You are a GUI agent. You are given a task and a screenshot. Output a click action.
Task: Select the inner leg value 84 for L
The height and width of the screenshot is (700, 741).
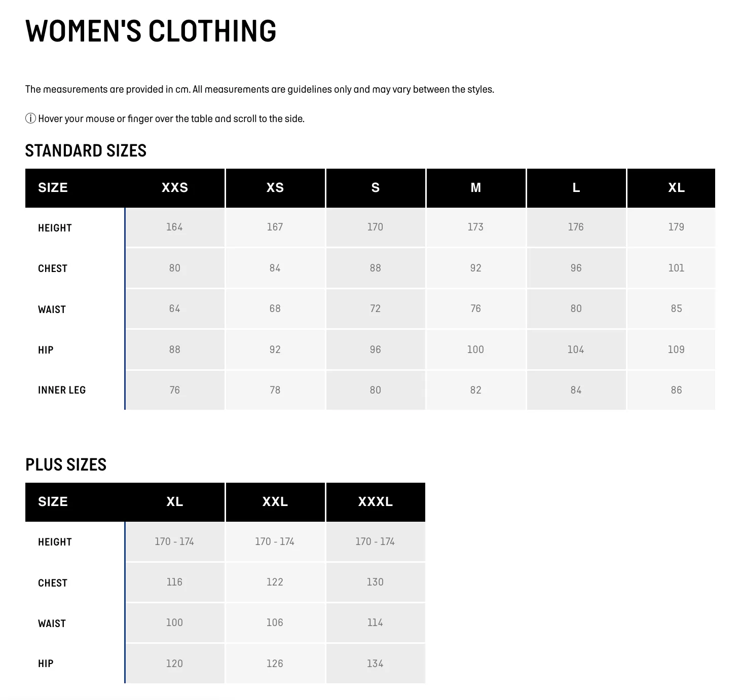[576, 390]
